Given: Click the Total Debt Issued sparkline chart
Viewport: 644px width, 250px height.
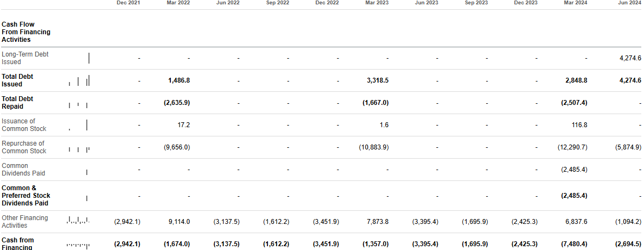Looking at the screenshot, I should point(79,80).
